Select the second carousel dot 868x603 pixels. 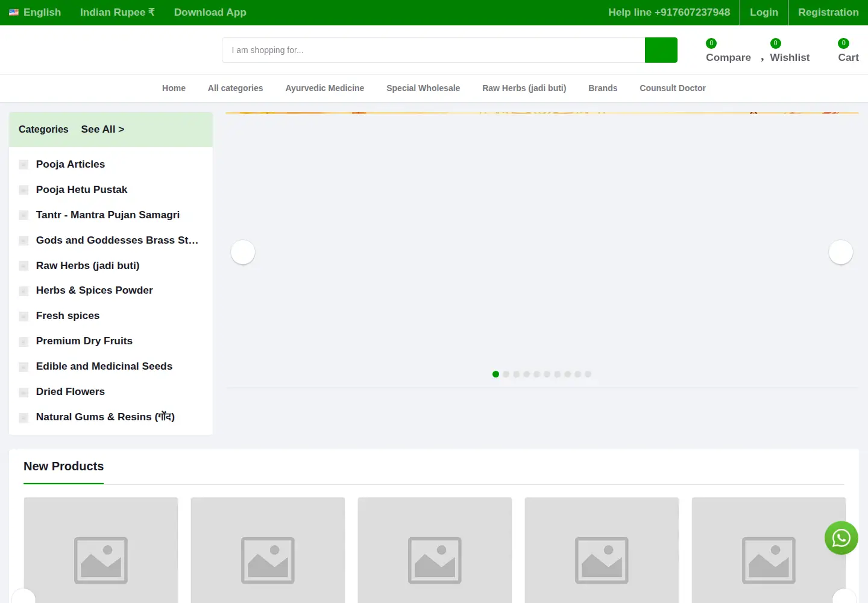[506, 374]
